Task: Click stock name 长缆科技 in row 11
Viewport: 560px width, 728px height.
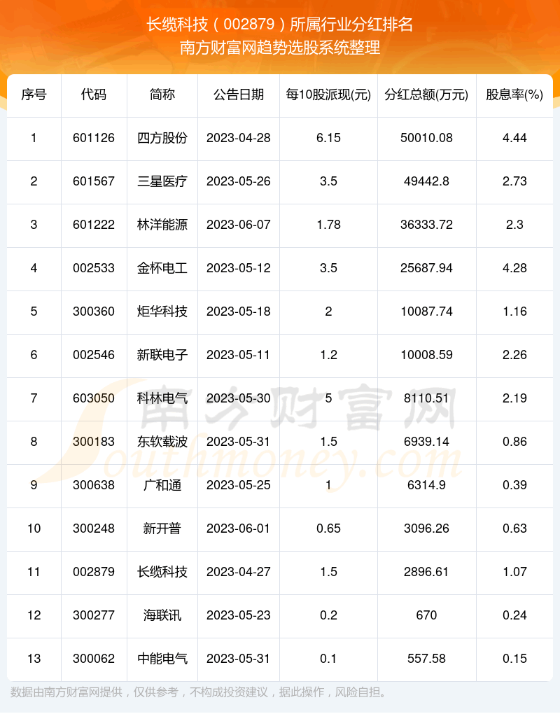Action: pos(162,572)
